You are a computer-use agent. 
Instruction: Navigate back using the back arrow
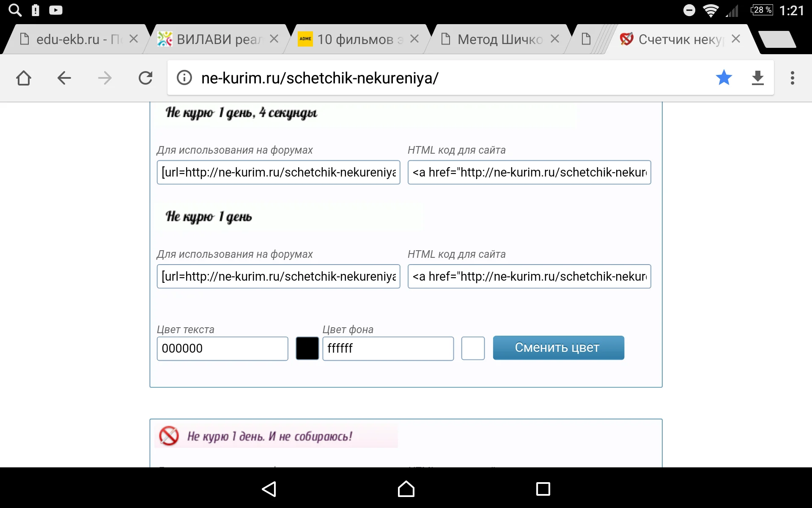tap(64, 78)
